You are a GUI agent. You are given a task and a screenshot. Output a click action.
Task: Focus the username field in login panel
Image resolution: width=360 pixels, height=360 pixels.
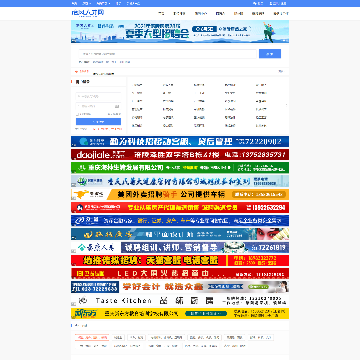point(98,96)
